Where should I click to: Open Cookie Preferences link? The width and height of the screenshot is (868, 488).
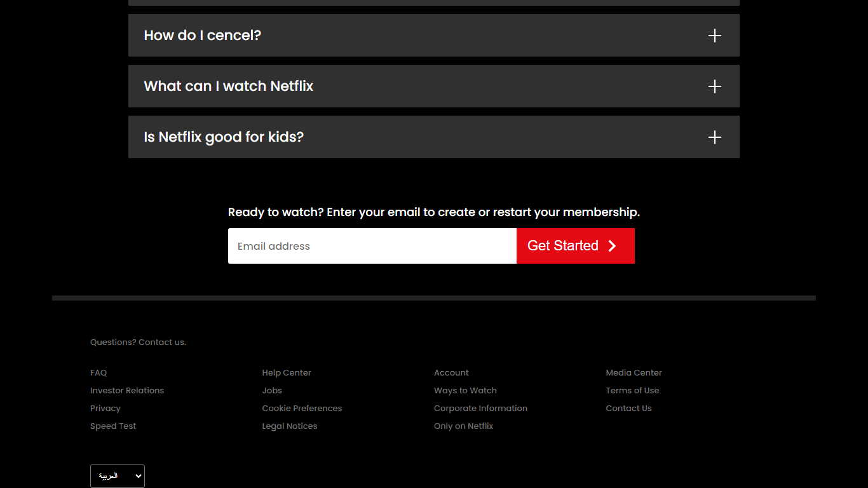(302, 409)
